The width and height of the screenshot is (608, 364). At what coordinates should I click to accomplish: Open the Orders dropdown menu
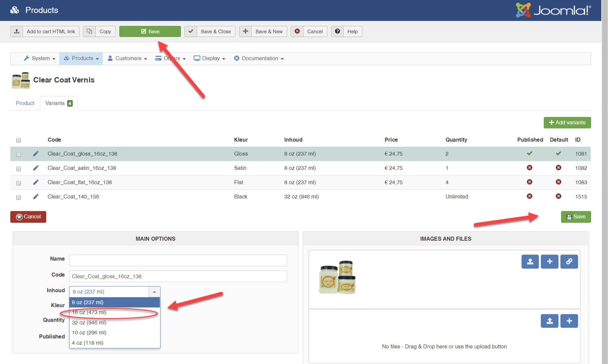click(x=170, y=58)
